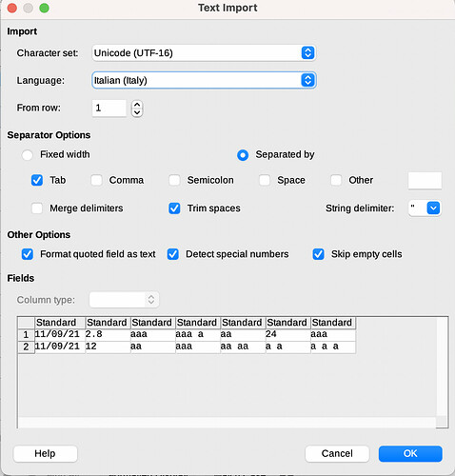
Task: Confirm import with the OK button
Action: tap(410, 454)
